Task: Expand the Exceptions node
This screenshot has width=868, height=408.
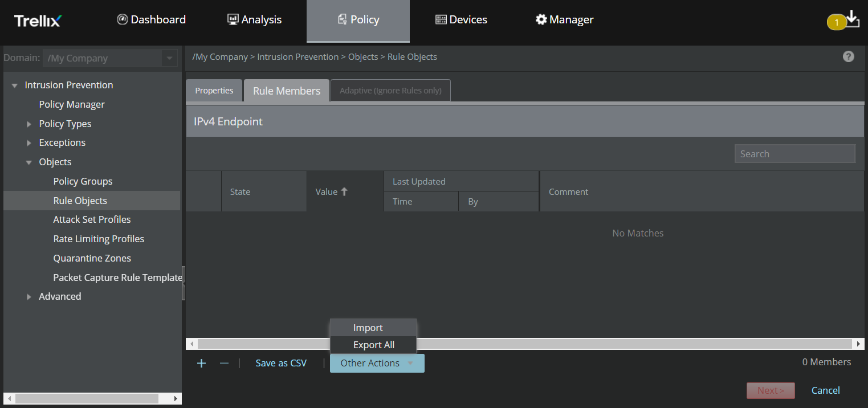Action: 29,143
